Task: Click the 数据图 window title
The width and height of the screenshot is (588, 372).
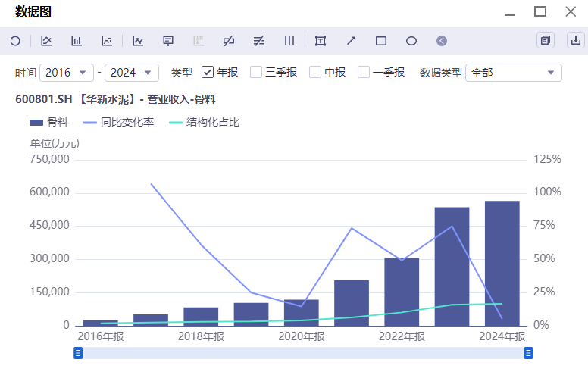Action: click(33, 12)
